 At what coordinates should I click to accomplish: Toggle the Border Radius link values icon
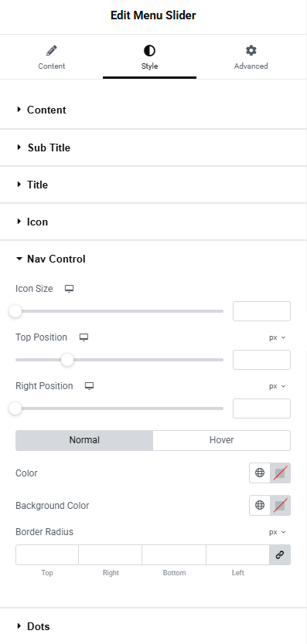[x=280, y=555]
